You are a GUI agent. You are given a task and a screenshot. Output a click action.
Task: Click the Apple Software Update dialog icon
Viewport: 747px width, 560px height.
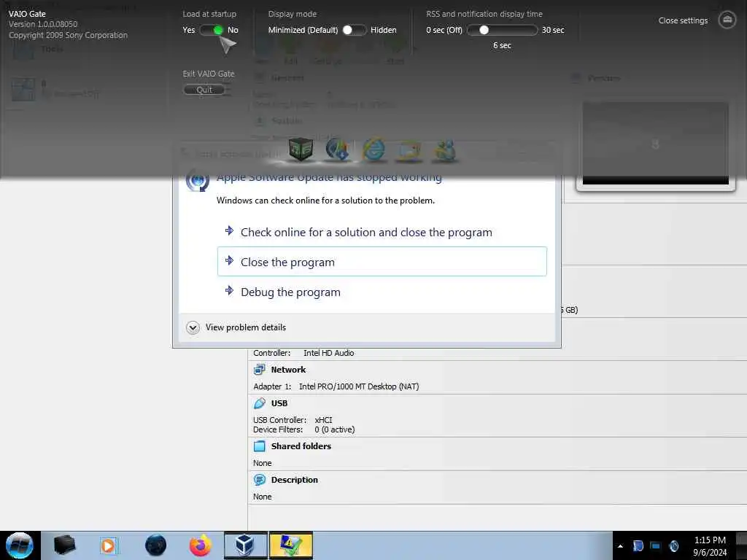pos(197,181)
